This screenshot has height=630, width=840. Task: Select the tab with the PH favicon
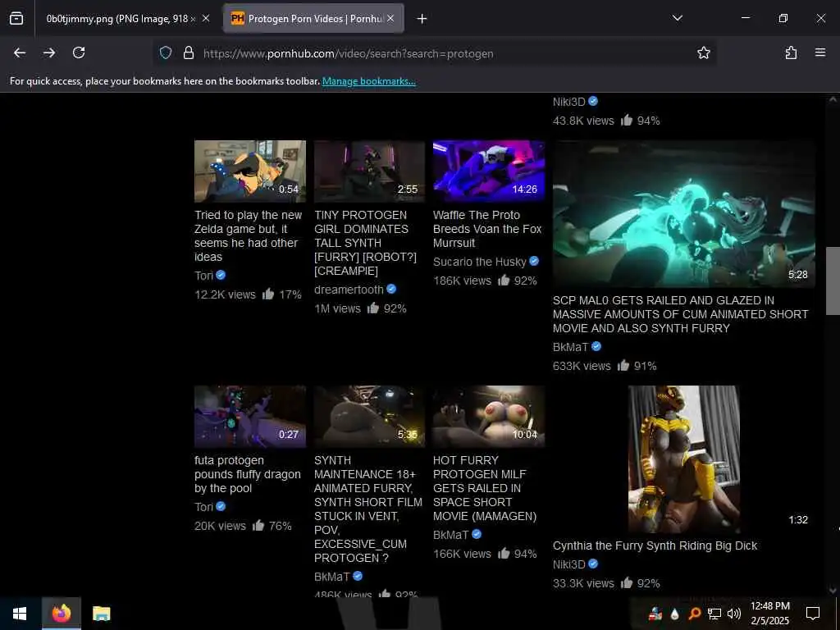(313, 19)
